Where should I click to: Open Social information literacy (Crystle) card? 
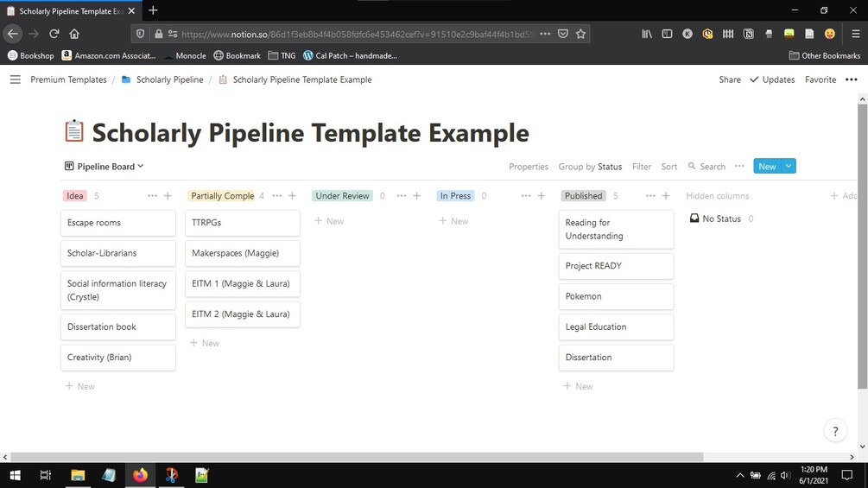[118, 290]
